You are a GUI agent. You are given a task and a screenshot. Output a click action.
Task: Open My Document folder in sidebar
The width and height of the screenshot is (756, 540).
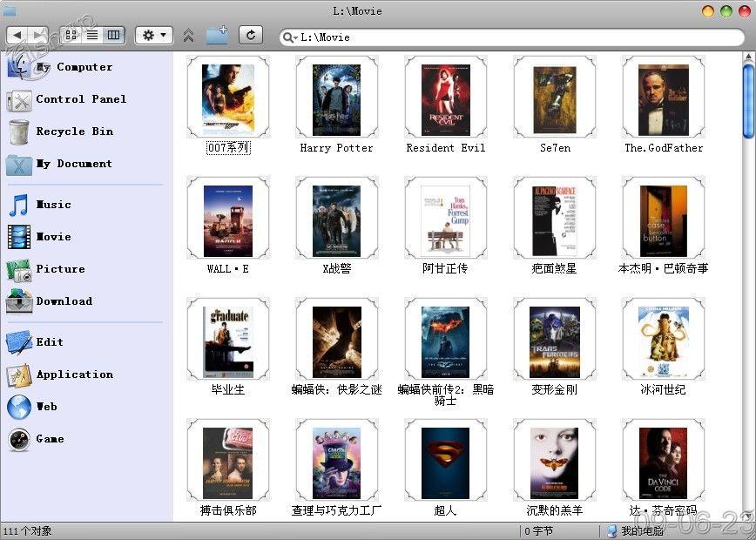60,164
